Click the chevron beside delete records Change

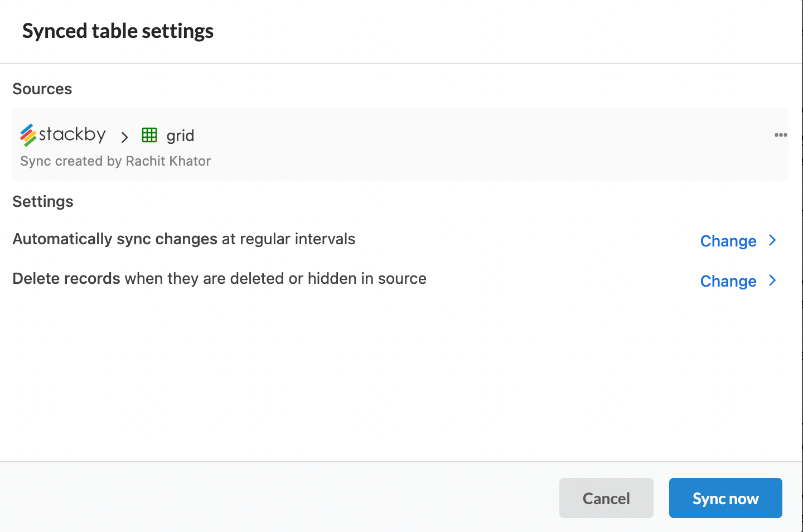coord(772,280)
